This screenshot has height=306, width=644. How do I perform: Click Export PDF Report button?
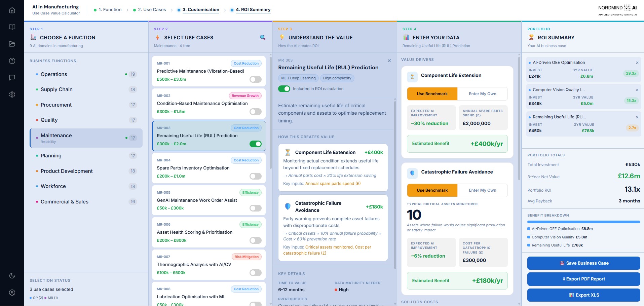pyautogui.click(x=583, y=279)
